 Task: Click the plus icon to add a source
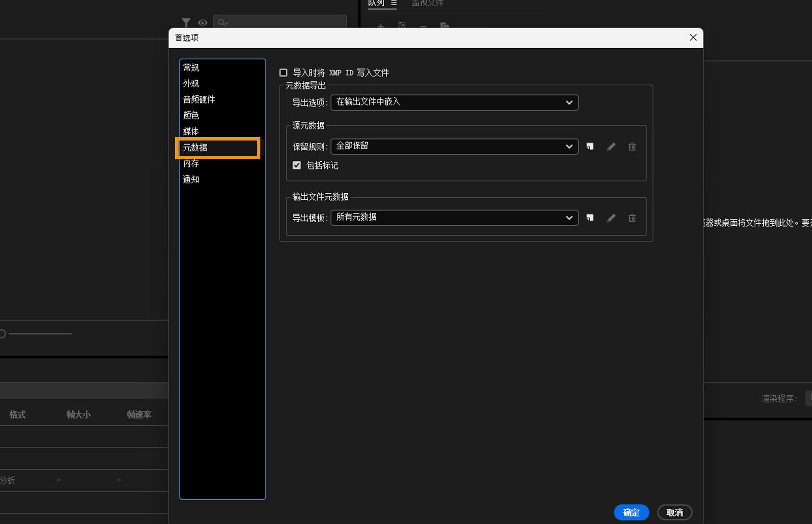coord(380,27)
